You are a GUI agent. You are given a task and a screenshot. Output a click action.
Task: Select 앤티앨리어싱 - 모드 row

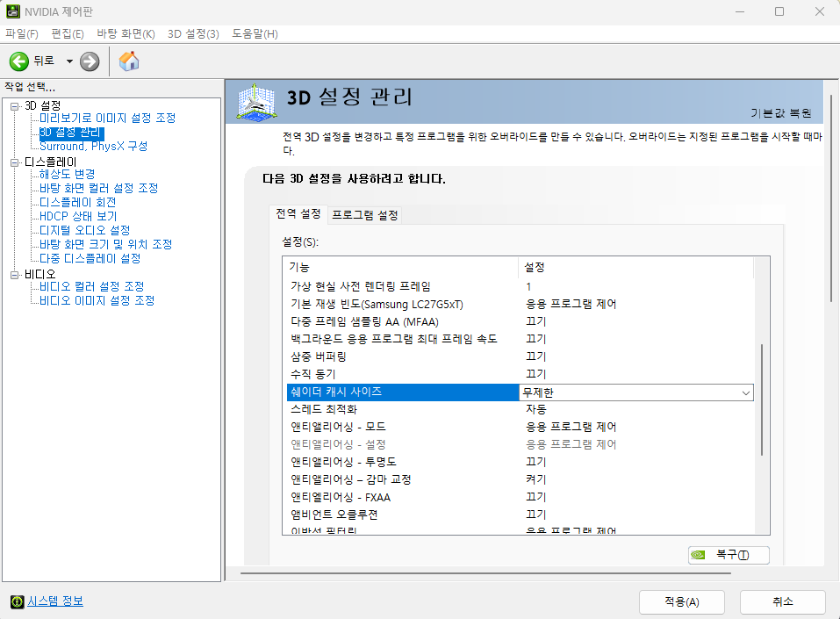pyautogui.click(x=521, y=427)
